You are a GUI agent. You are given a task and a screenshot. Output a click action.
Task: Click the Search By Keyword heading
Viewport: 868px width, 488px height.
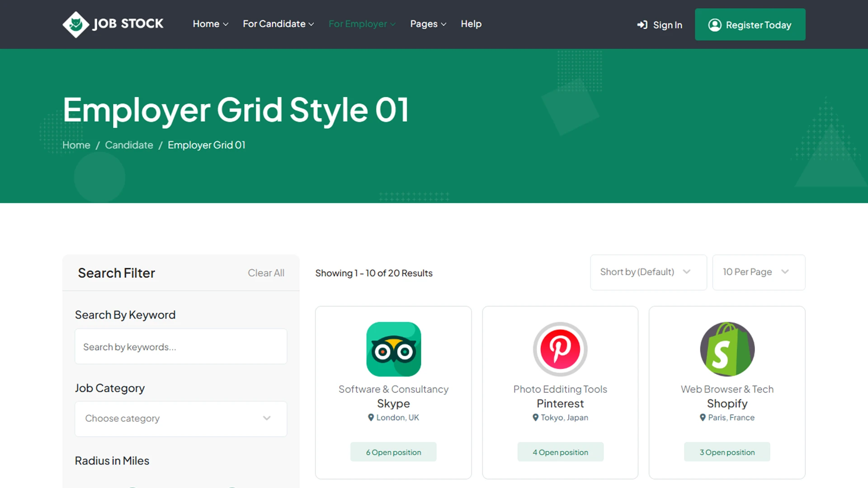coord(125,315)
